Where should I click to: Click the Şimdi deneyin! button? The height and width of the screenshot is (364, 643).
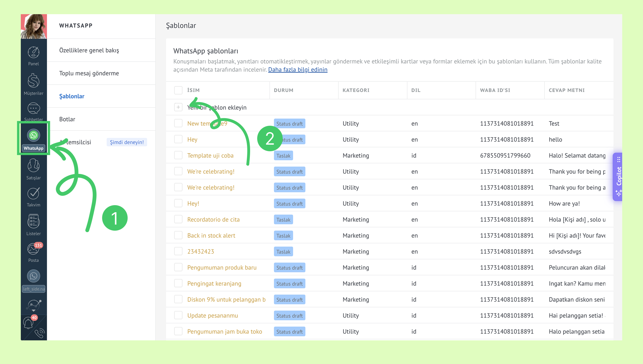pos(127,142)
